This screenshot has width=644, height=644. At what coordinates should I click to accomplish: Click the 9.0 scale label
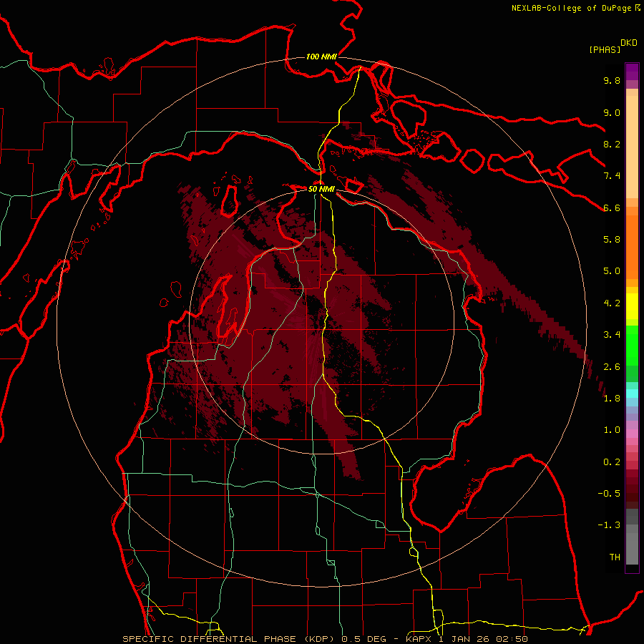click(x=612, y=112)
